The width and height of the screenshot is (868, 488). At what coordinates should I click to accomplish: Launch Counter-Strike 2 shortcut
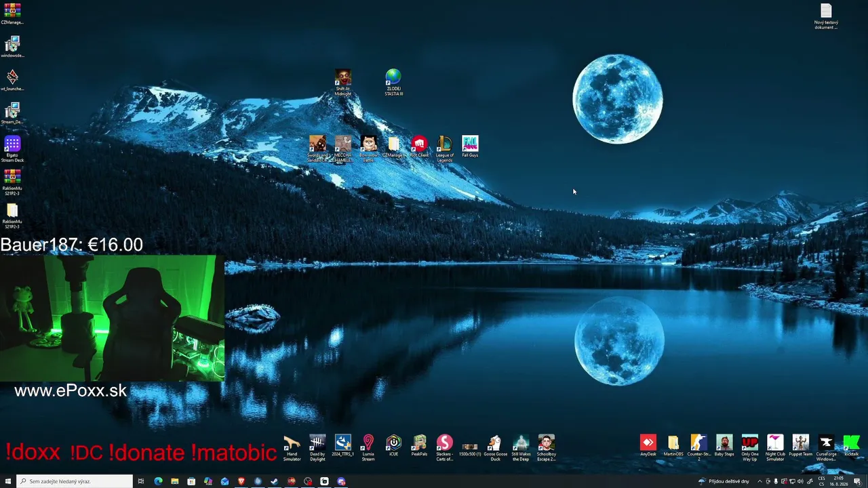pos(699,448)
